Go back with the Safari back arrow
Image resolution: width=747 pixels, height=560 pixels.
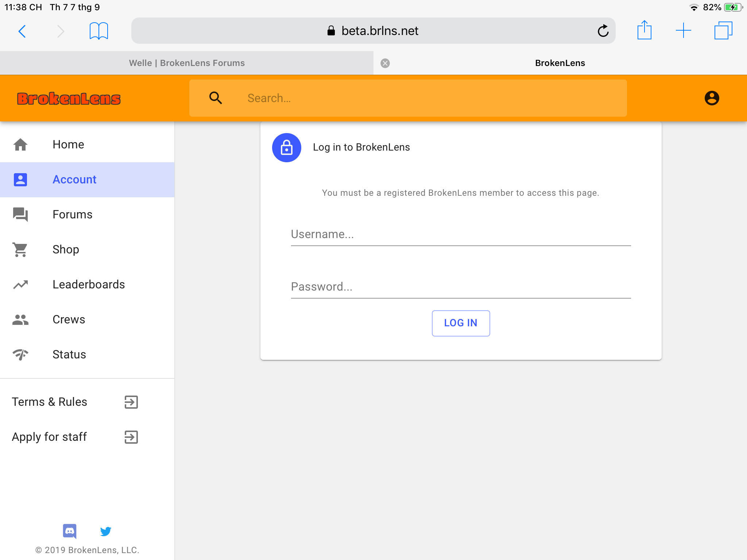[x=22, y=31]
